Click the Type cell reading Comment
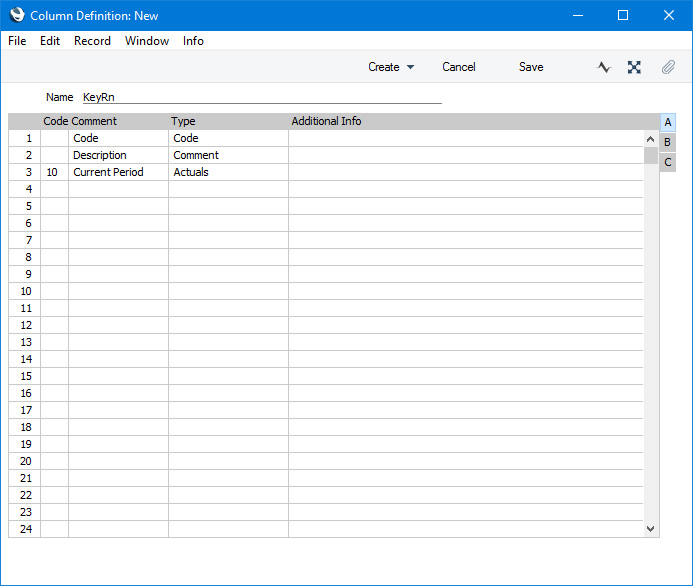 (x=228, y=155)
